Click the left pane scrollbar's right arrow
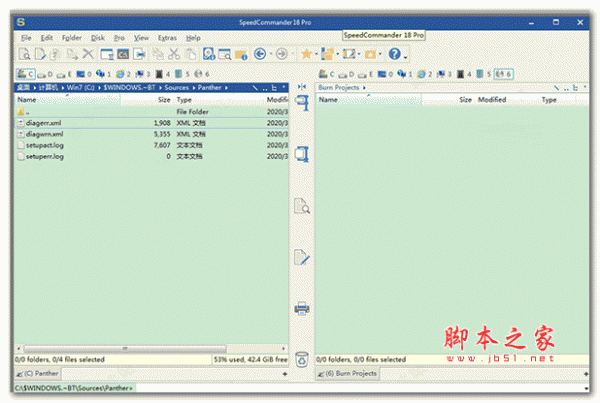 tap(284, 348)
